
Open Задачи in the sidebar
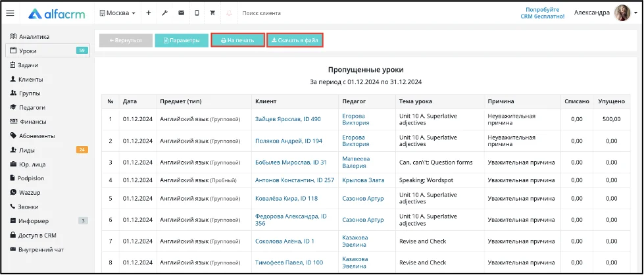point(24,65)
